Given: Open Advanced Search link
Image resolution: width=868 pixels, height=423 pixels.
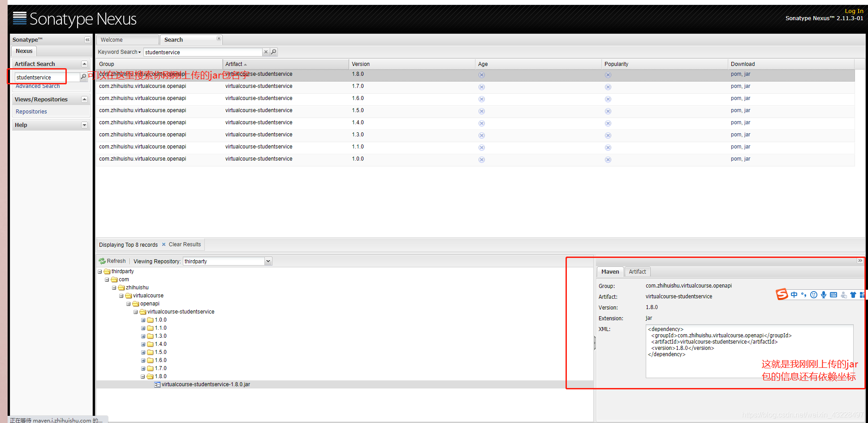Looking at the screenshot, I should point(38,86).
